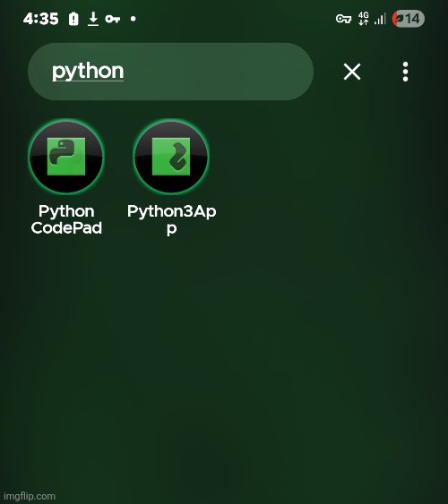The image size is (448, 504).
Task: Click the imgflip.com watermark
Action: [30, 496]
